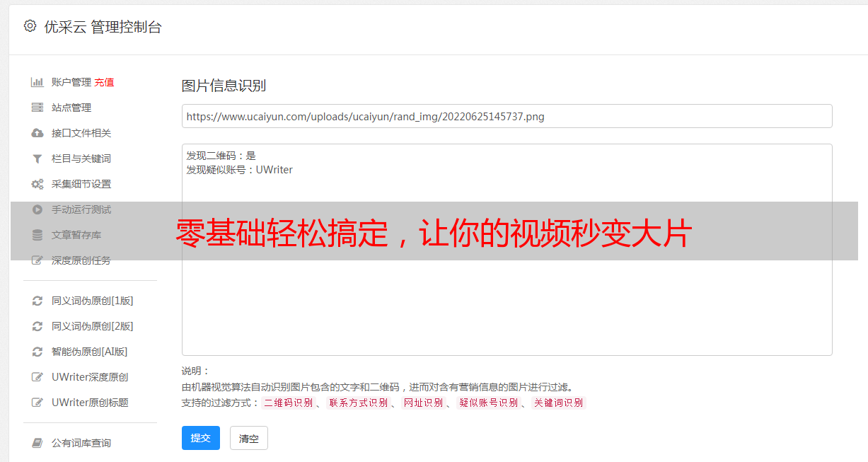
Task: Click the 网址识别 tag
Action: 423,403
